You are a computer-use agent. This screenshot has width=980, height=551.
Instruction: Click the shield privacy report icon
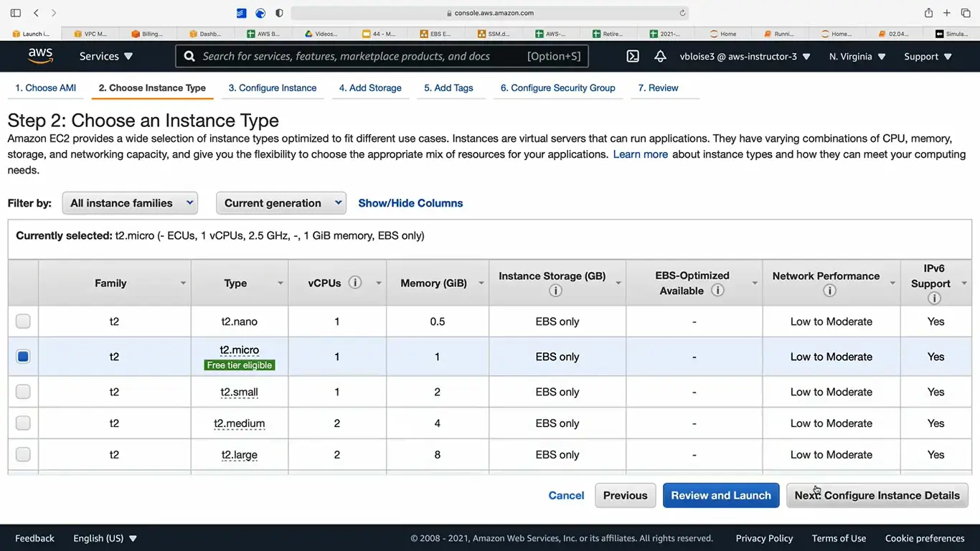pyautogui.click(x=279, y=13)
